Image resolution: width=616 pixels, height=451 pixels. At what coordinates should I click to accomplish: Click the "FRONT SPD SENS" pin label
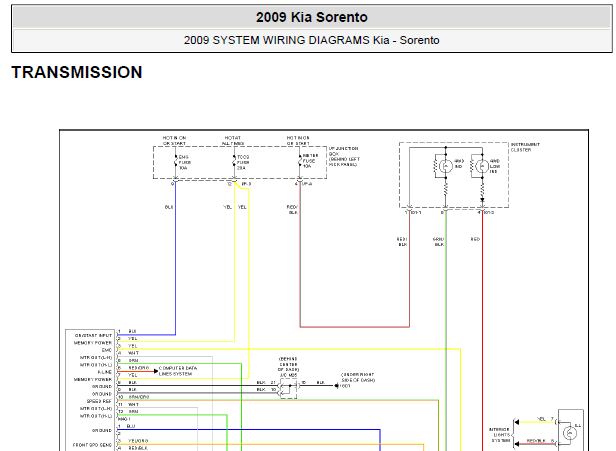click(x=92, y=445)
